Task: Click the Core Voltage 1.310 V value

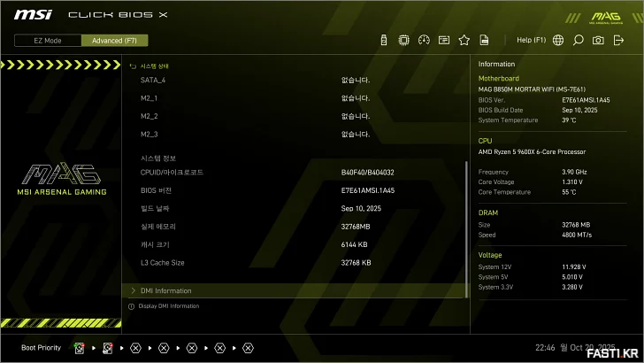Action: coord(572,181)
